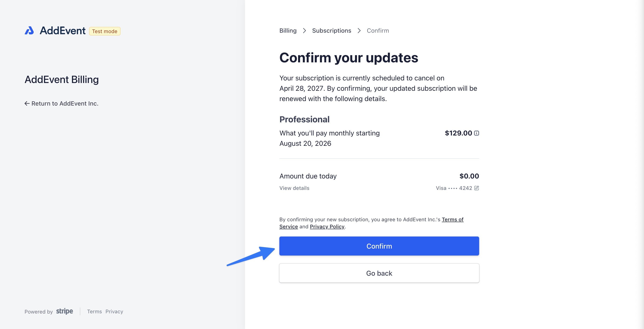Select the Confirm breadcrumb item

pos(378,31)
